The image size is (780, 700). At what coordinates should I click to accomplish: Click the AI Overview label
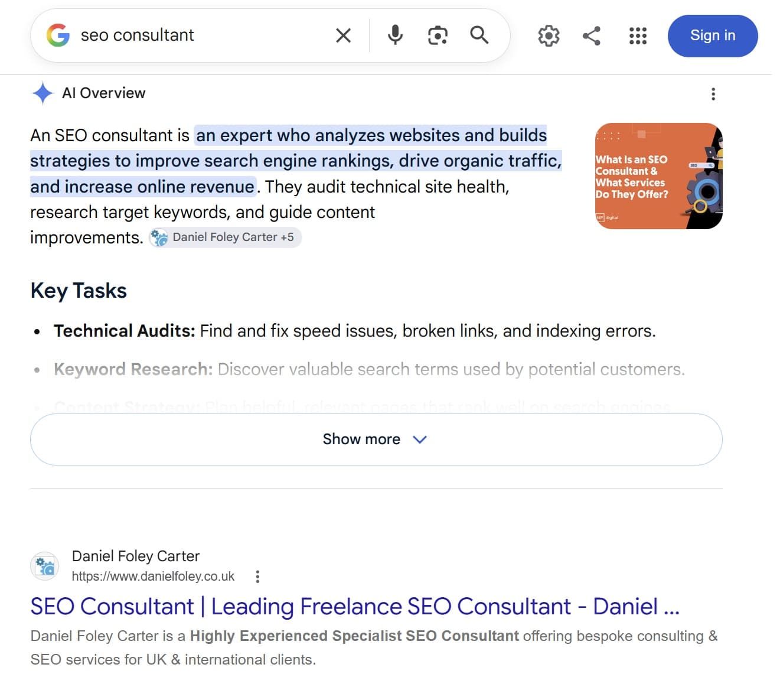[x=104, y=93]
